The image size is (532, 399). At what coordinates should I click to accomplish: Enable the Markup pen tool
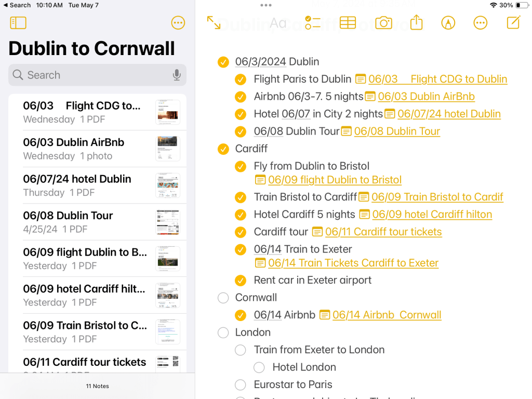click(x=448, y=23)
